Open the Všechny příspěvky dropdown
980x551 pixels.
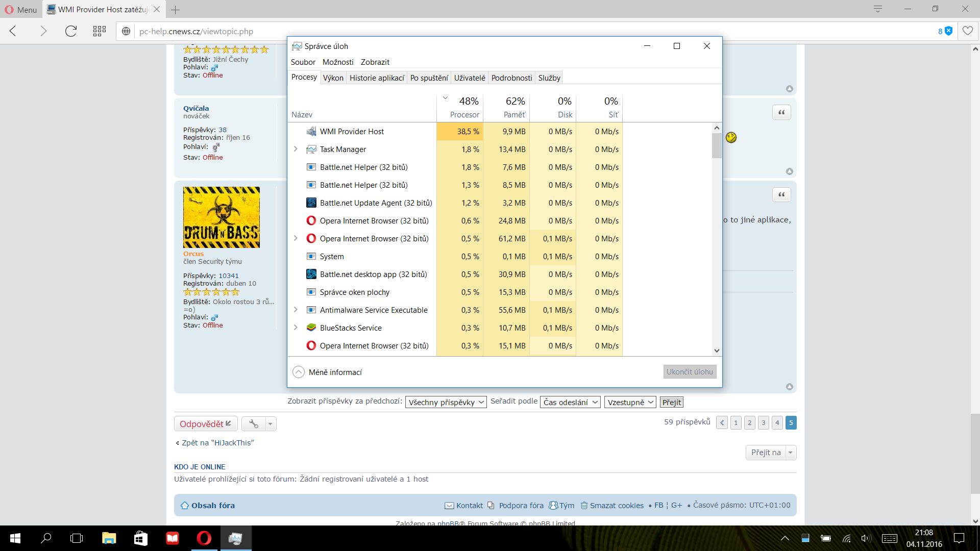coord(446,402)
